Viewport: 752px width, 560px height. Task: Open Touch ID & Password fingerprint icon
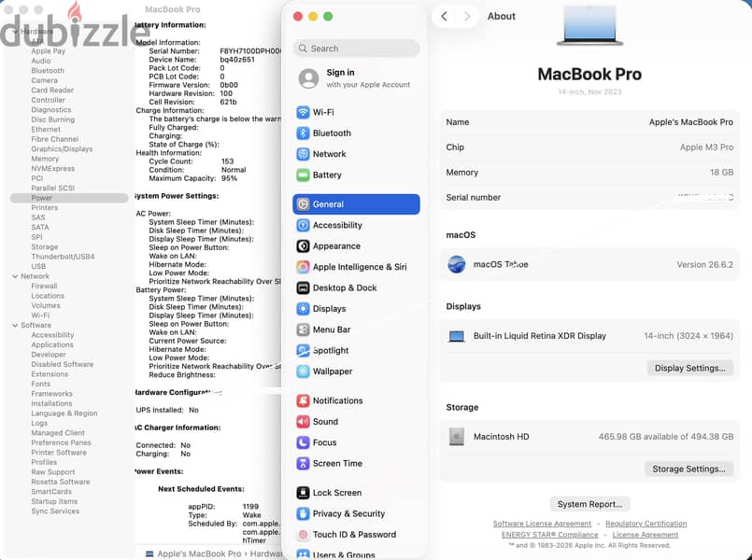[x=303, y=535]
